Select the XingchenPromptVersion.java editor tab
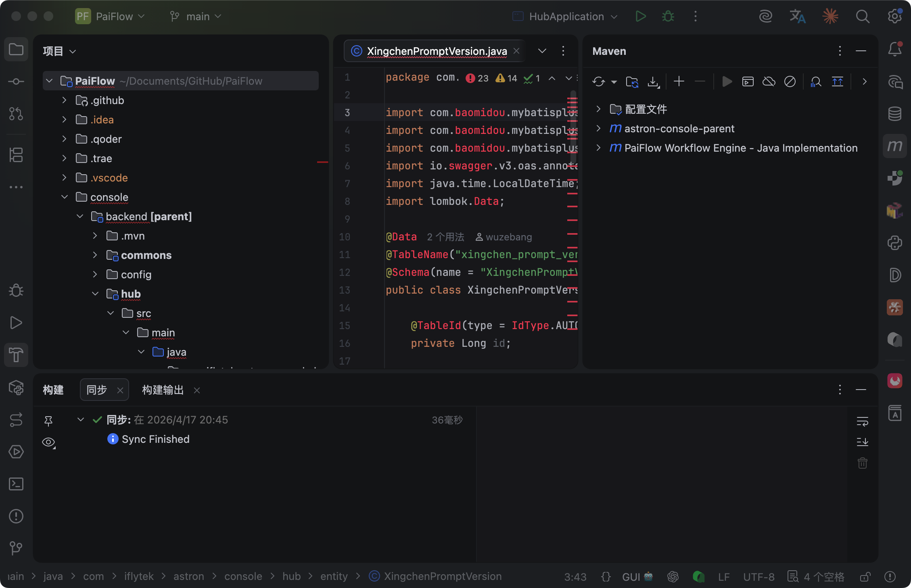 pos(437,51)
